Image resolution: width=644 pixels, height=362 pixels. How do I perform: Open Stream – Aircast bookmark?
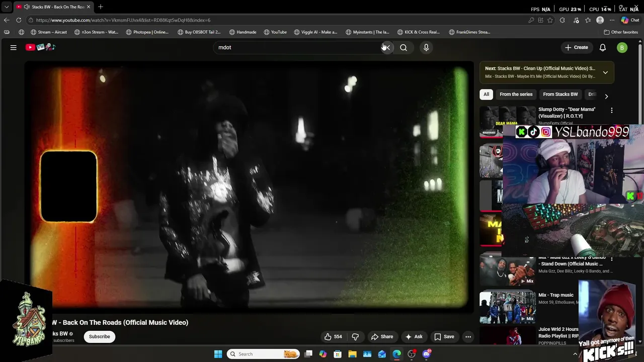click(48, 32)
